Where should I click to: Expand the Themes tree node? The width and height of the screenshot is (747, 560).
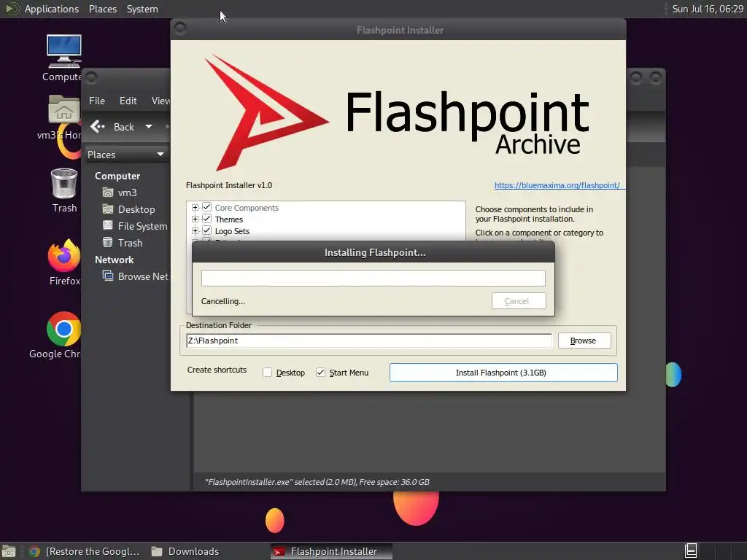pyautogui.click(x=195, y=219)
